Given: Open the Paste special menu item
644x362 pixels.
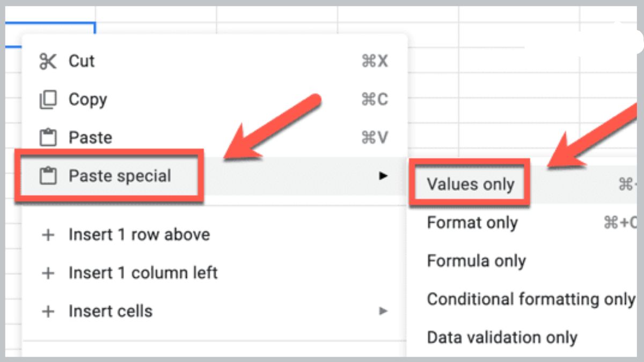Looking at the screenshot, I should point(120,176).
